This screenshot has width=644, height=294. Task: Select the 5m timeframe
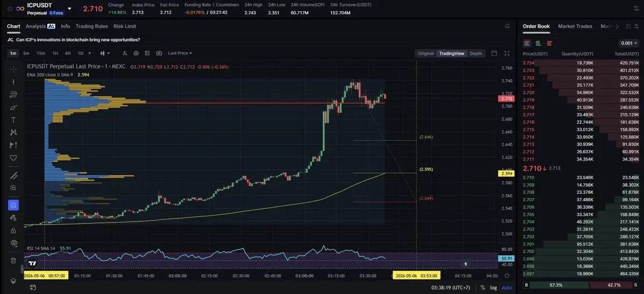(26, 53)
